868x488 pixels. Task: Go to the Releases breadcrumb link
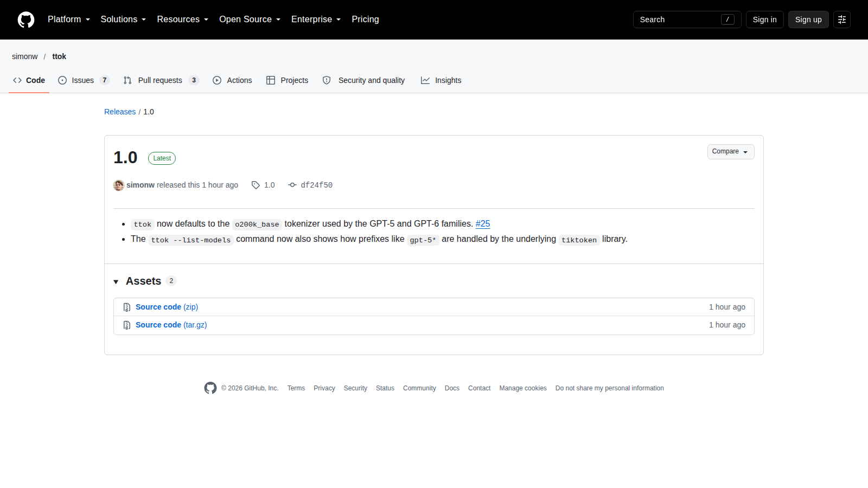(120, 112)
